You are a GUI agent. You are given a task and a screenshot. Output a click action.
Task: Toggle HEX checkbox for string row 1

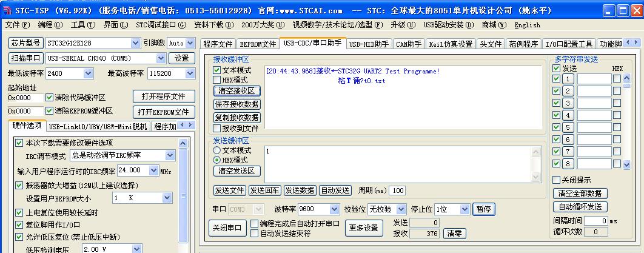(x=617, y=79)
